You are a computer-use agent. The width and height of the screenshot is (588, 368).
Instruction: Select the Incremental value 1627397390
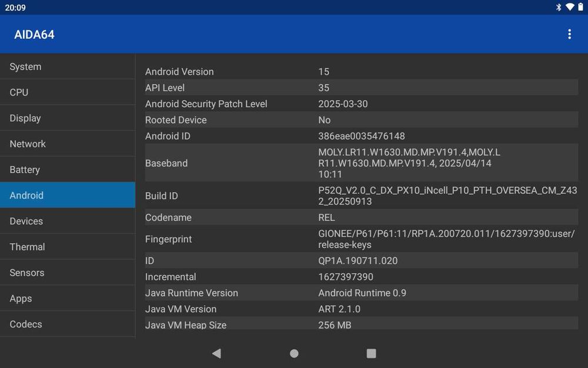[x=346, y=277]
